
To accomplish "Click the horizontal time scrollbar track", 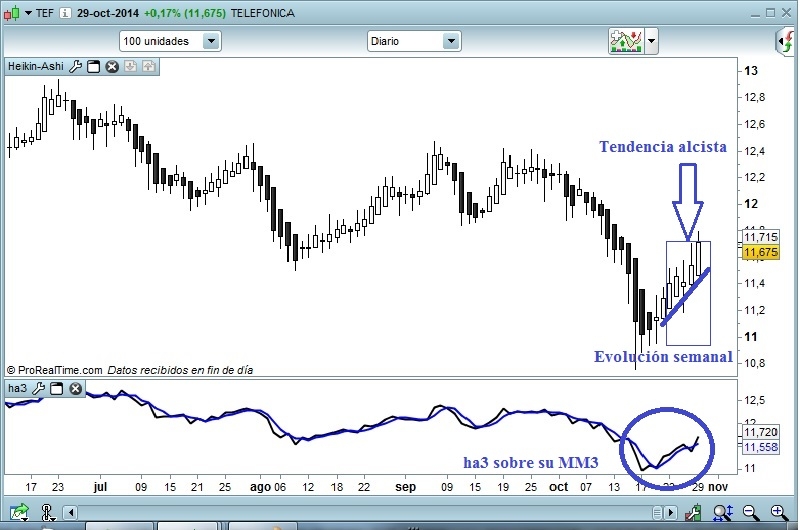I will coord(364,512).
